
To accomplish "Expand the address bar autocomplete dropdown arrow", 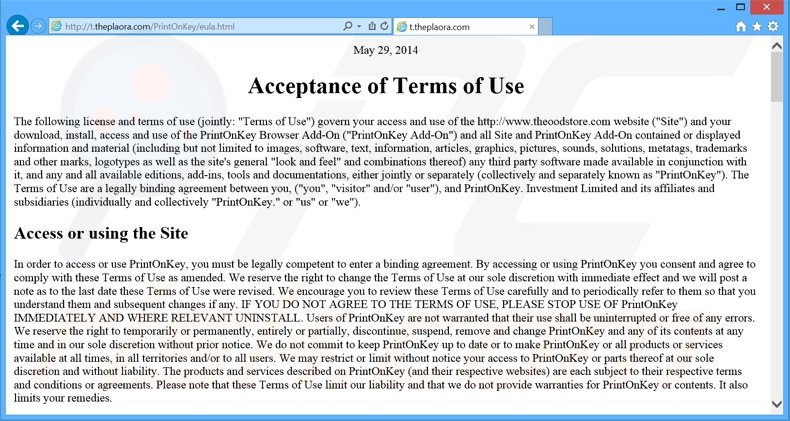I will (359, 26).
